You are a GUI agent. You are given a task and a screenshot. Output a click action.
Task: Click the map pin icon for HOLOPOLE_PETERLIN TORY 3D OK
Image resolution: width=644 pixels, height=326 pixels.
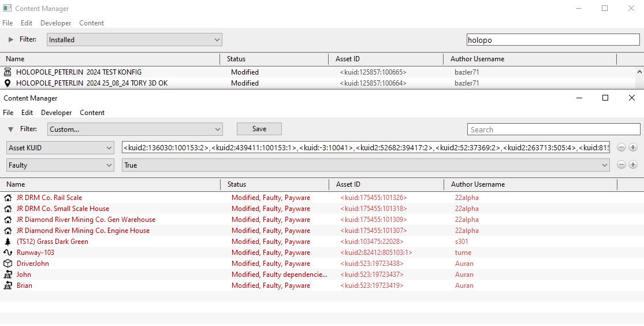coord(8,83)
